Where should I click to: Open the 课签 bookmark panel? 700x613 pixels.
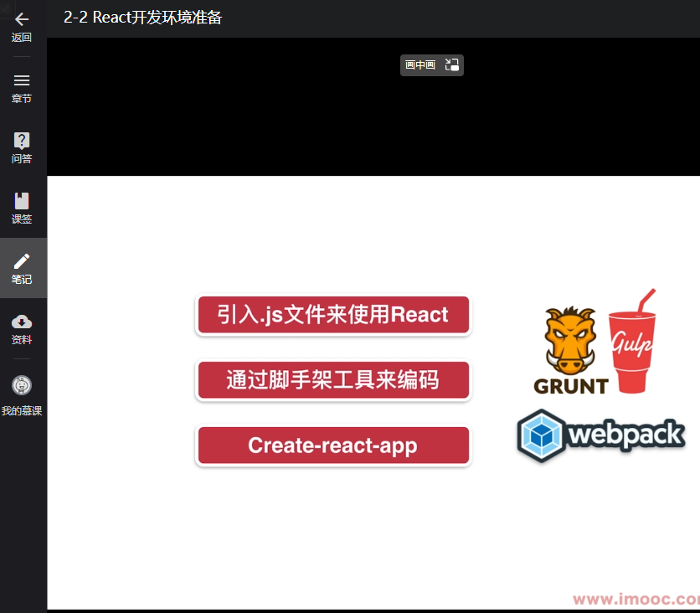pos(22,208)
